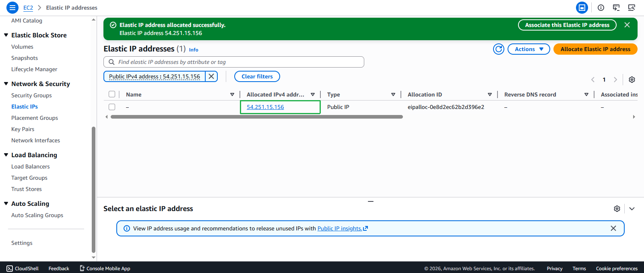644x273 pixels.
Task: Click Allocate Elastic IP address button
Action: tap(595, 49)
